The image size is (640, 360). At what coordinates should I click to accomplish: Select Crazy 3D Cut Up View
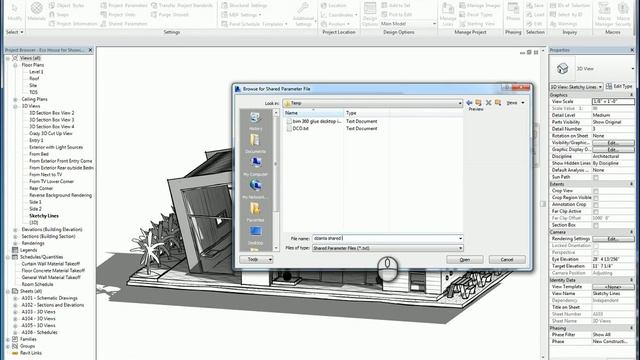point(51,133)
